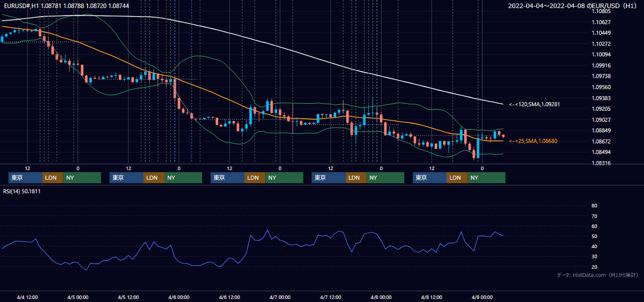Image resolution: width=644 pixels, height=302 pixels.
Task: Click the rightmost 東京 session block
Action: point(429,178)
